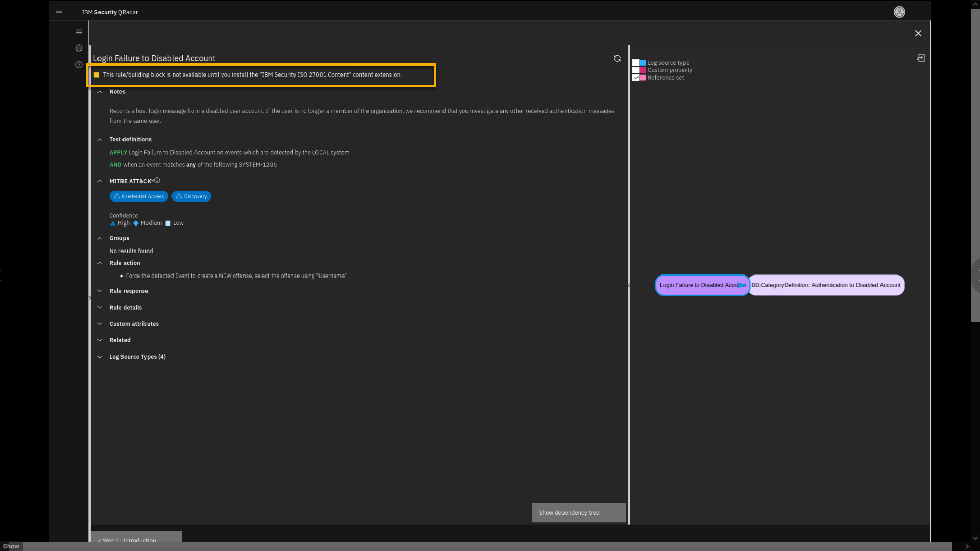Image resolution: width=980 pixels, height=551 pixels.
Task: Select the Credential Access tactic tag
Action: click(138, 196)
